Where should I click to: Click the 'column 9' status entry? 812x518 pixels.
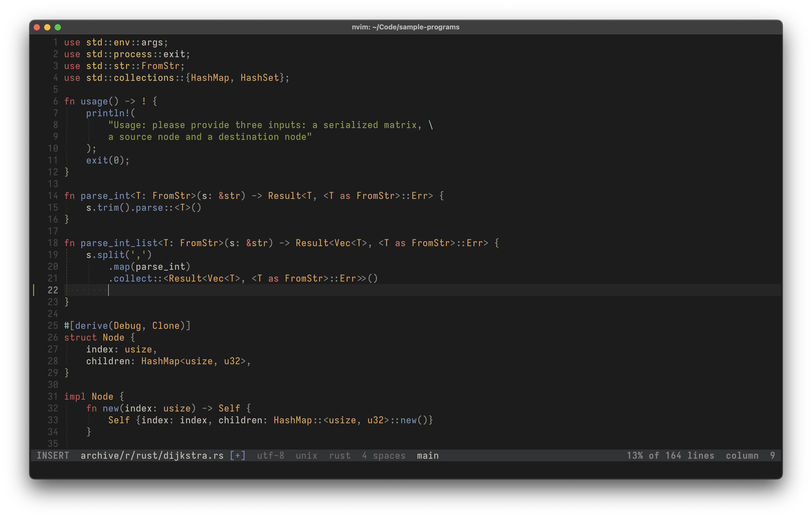[751, 456]
